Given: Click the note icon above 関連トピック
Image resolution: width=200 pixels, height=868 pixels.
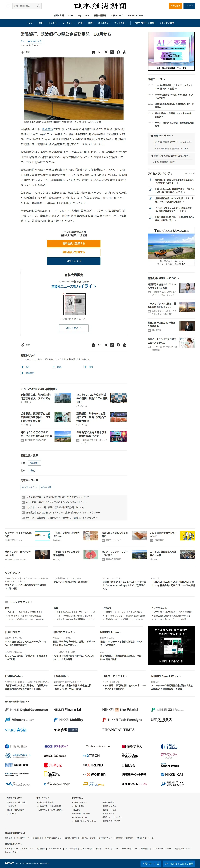Looking at the screenshot, I should (x=106, y=345).
